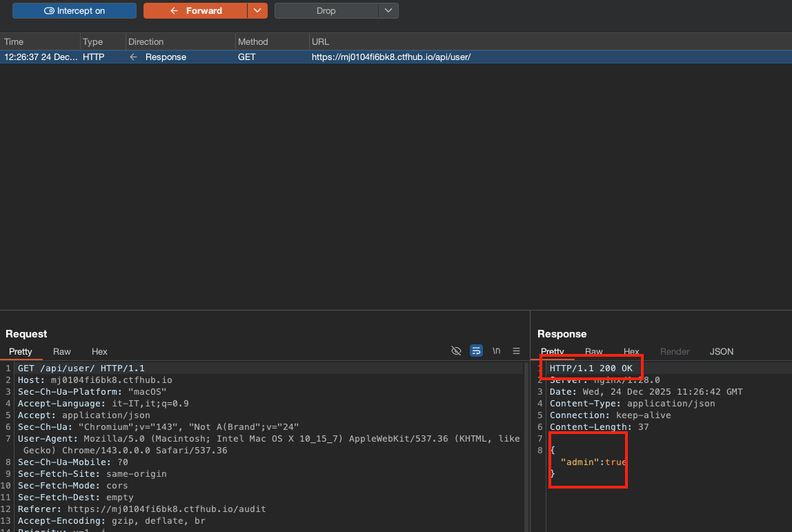Switch Request view to Raw tab
This screenshot has height=532, width=792.
pyautogui.click(x=62, y=352)
